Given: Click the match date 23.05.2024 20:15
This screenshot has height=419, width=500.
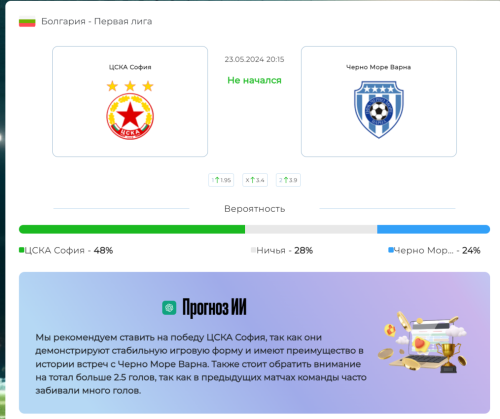Looking at the screenshot, I should coord(254,59).
